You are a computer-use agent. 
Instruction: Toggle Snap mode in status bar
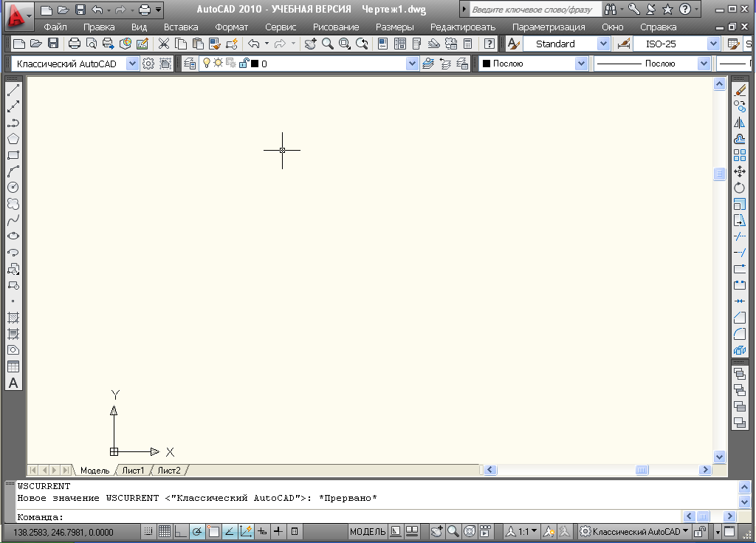148,531
